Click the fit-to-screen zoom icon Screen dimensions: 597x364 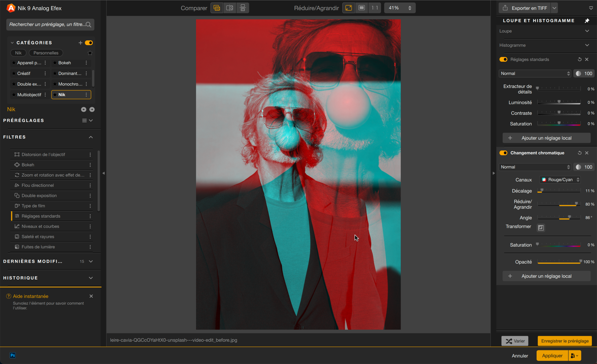tap(348, 8)
